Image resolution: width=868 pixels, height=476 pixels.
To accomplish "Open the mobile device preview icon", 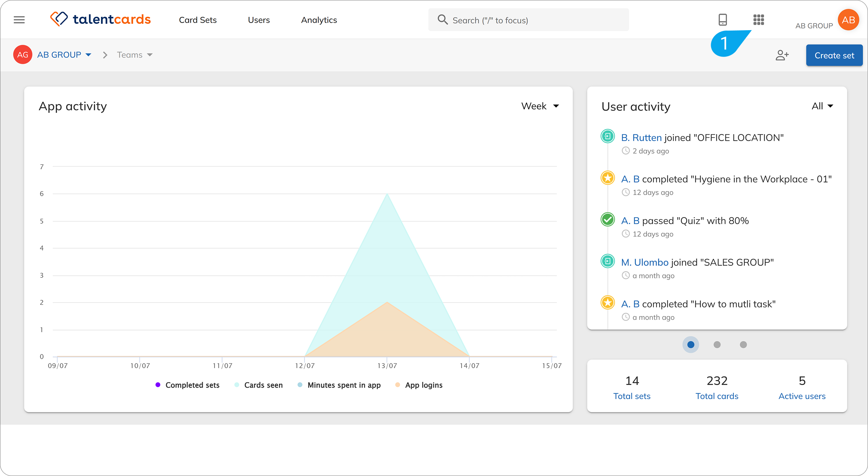I will (x=722, y=20).
